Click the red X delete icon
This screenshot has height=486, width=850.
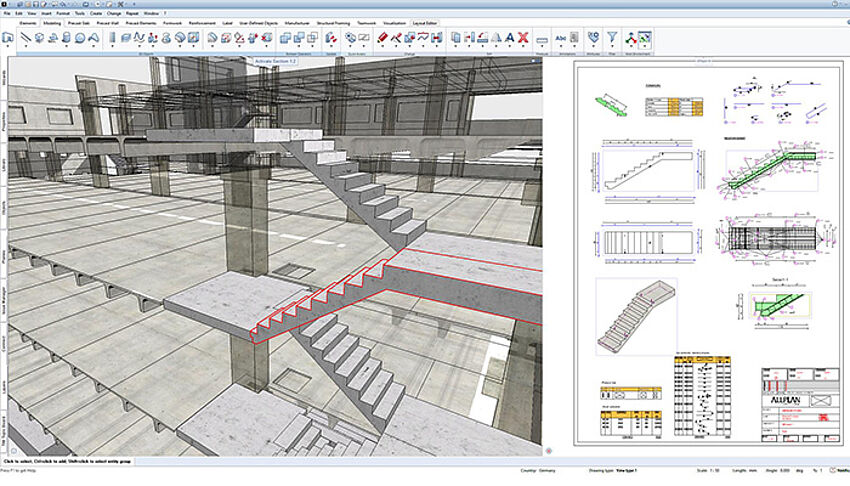pyautogui.click(x=524, y=38)
